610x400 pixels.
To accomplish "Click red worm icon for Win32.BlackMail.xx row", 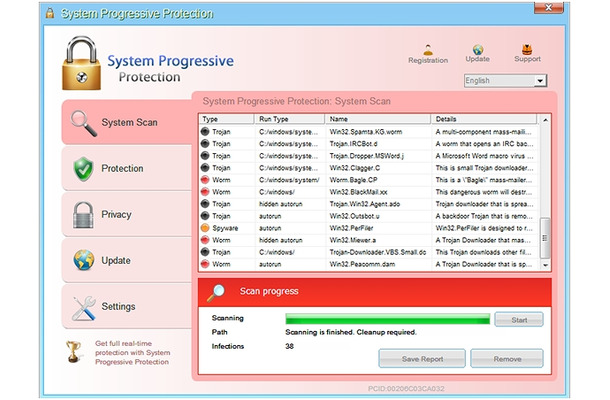I will [205, 192].
